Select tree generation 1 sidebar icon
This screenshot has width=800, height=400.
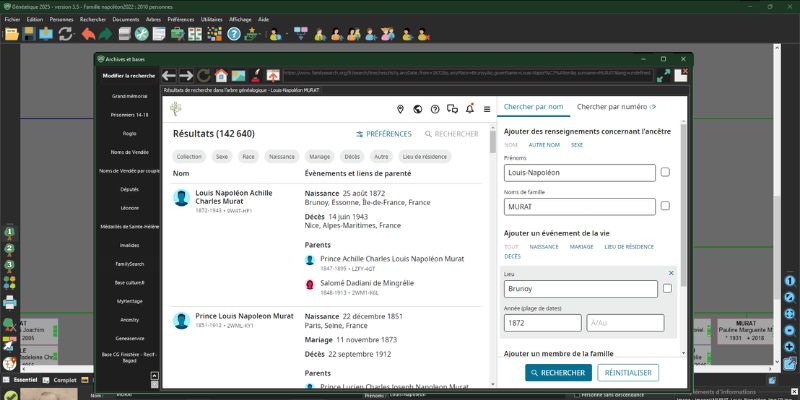[9, 232]
